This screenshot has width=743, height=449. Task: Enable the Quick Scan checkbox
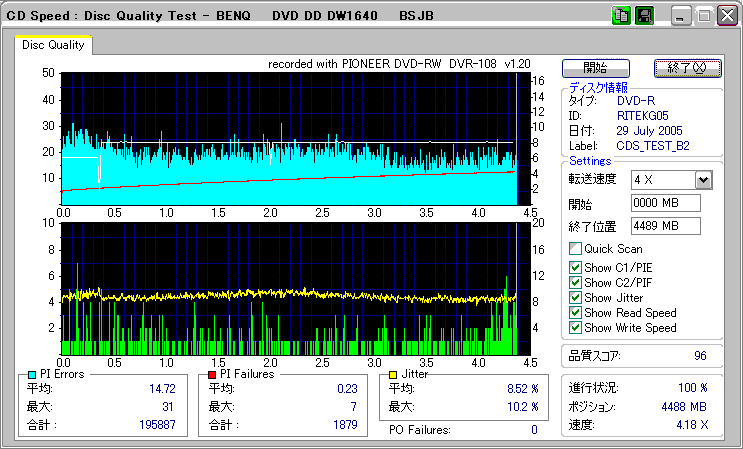click(575, 249)
